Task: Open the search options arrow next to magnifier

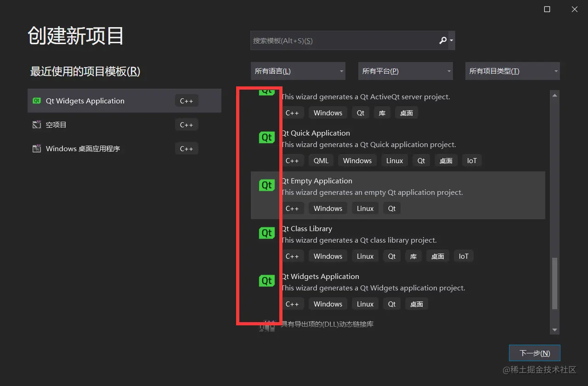Action: tap(452, 40)
